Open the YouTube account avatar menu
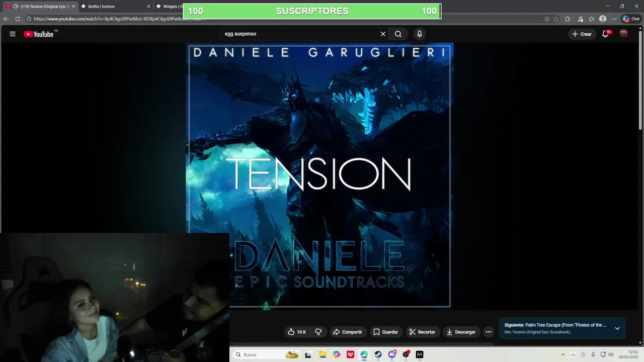The width and height of the screenshot is (644, 362). (x=623, y=34)
